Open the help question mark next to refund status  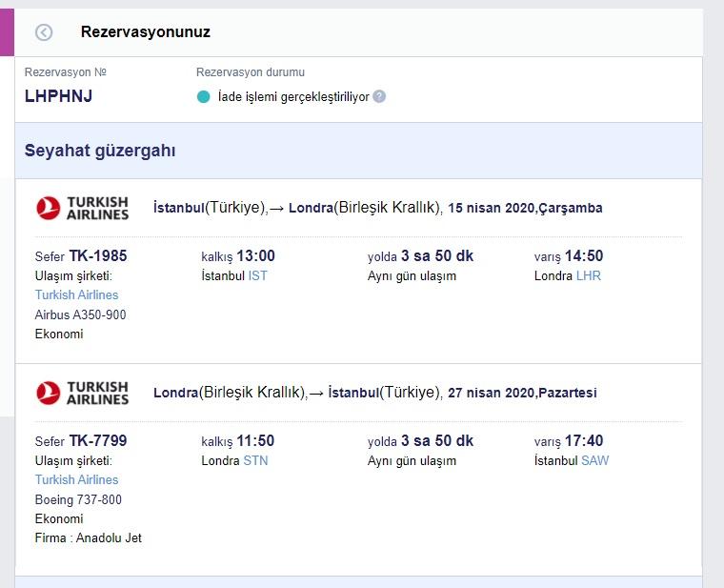(x=379, y=96)
